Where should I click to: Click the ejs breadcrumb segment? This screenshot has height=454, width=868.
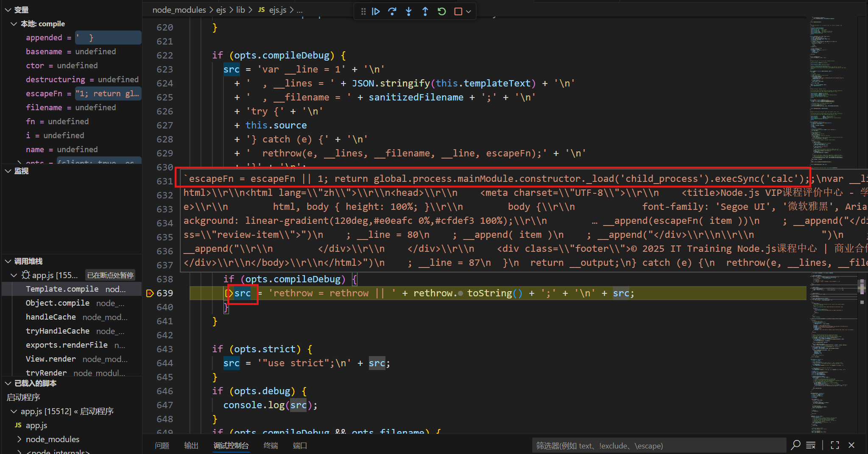click(x=221, y=10)
